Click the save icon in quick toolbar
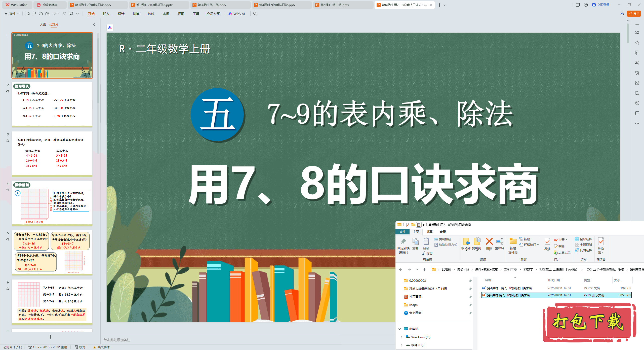Image resolution: width=644 pixels, height=350 pixels. coord(28,14)
